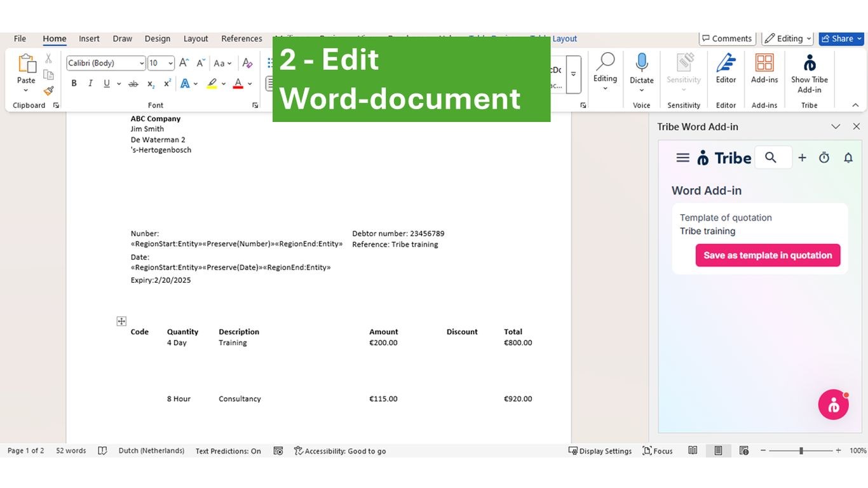Toggle Italic formatting
The image size is (868, 488).
point(90,84)
